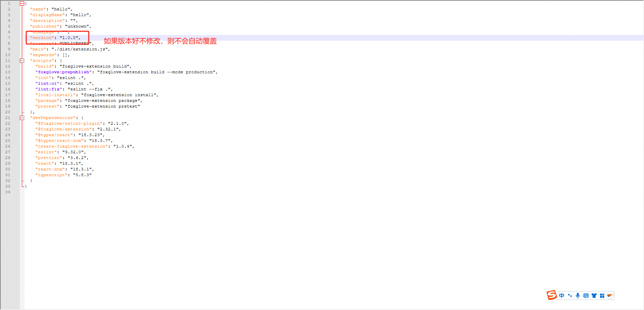Screen dimensions: 644x310
Task: Click the "18.3.23" version value
Action: 90,135
